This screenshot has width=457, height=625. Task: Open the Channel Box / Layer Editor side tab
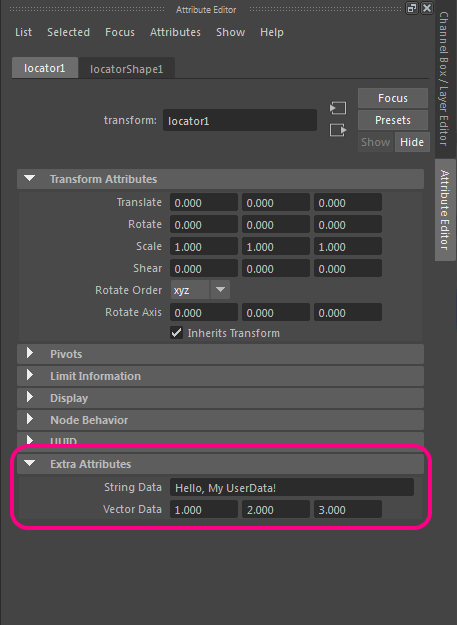(x=444, y=78)
